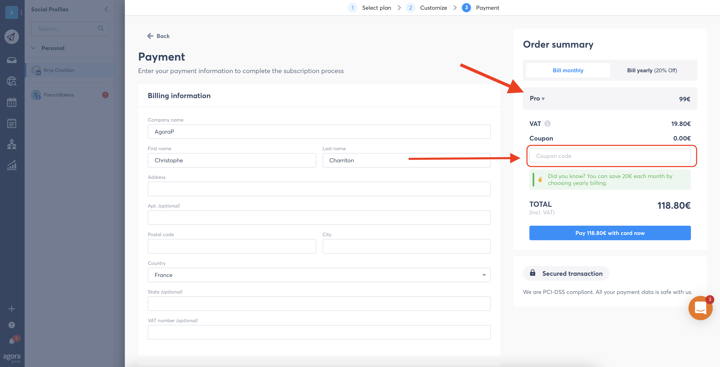
Task: Click Pay 118.80€ with card now
Action: tap(610, 233)
